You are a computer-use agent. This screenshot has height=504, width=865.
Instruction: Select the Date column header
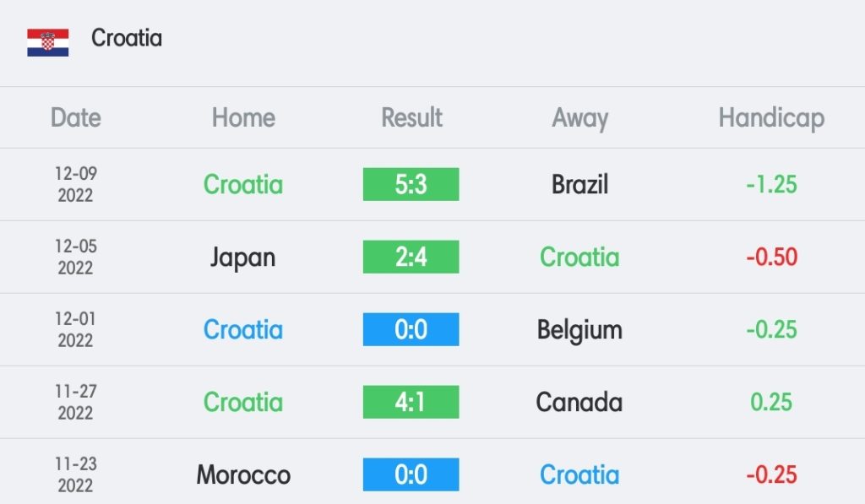tap(75, 117)
